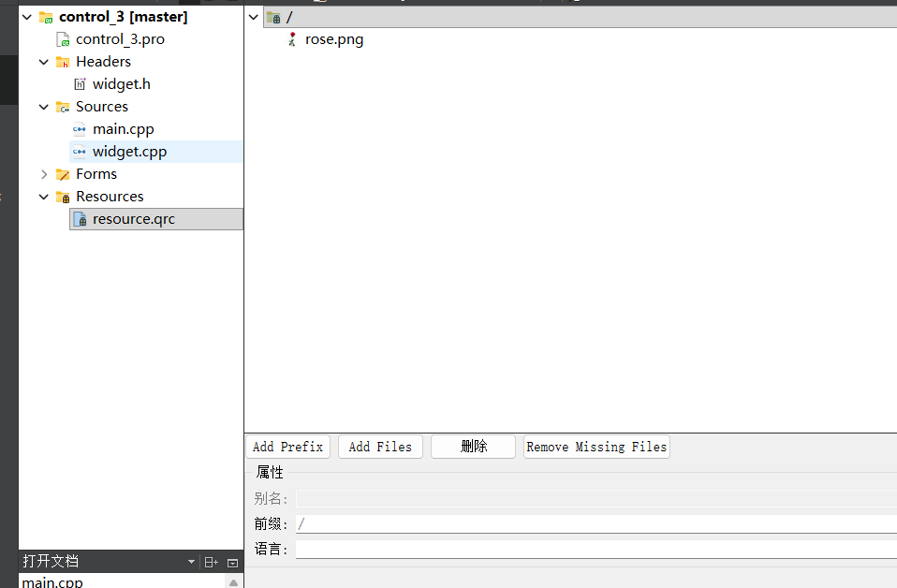Image resolution: width=897 pixels, height=588 pixels.
Task: Click the main.cpp file icon
Action: (x=80, y=129)
